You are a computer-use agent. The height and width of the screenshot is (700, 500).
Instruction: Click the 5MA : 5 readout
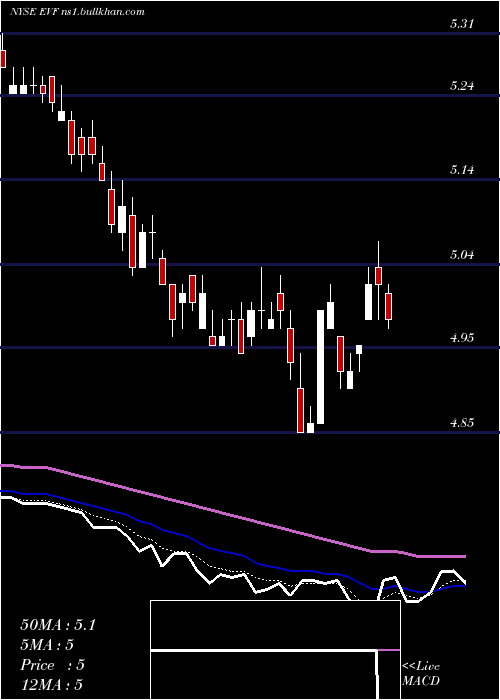(x=47, y=645)
